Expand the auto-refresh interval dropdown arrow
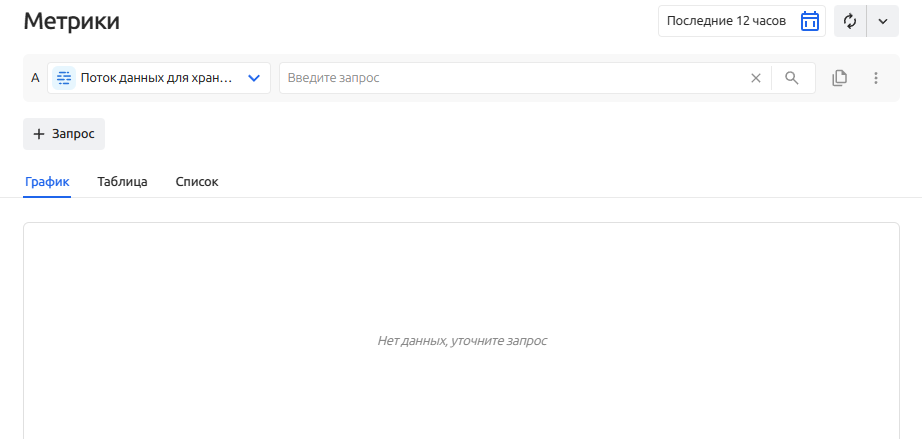922x439 pixels. click(882, 21)
